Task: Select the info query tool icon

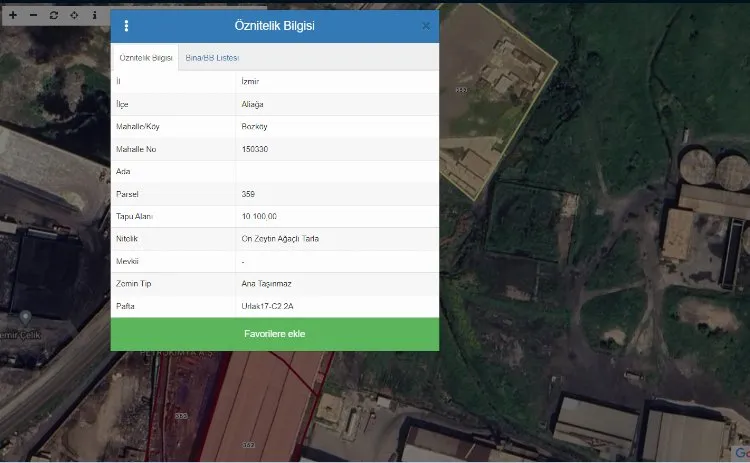Action: [95, 16]
